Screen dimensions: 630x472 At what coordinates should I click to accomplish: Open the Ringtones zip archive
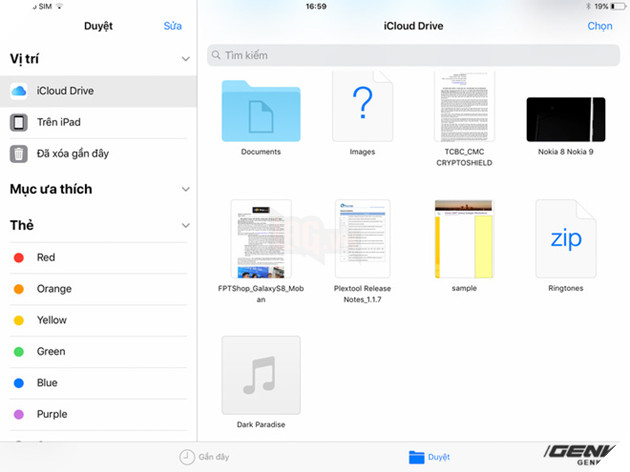point(565,238)
